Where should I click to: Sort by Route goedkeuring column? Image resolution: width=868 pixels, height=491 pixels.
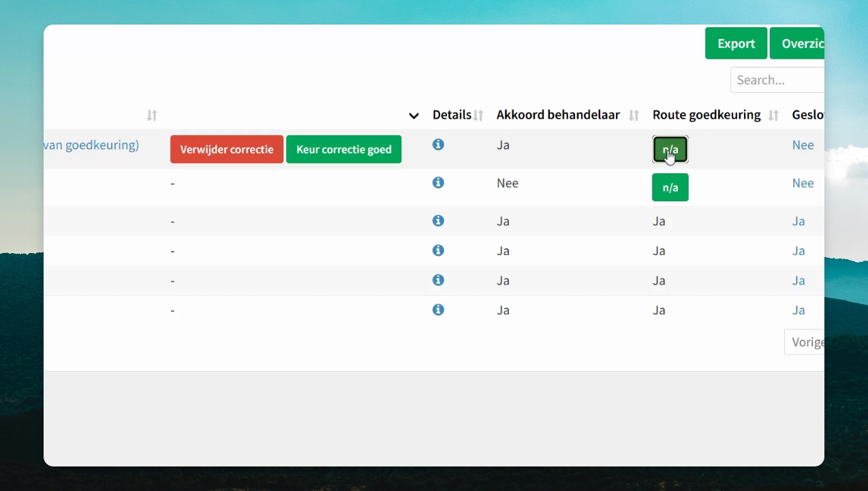773,115
